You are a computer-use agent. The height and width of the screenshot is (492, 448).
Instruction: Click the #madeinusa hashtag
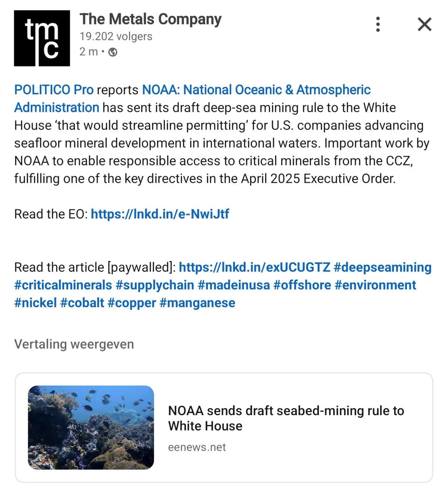pyautogui.click(x=234, y=285)
